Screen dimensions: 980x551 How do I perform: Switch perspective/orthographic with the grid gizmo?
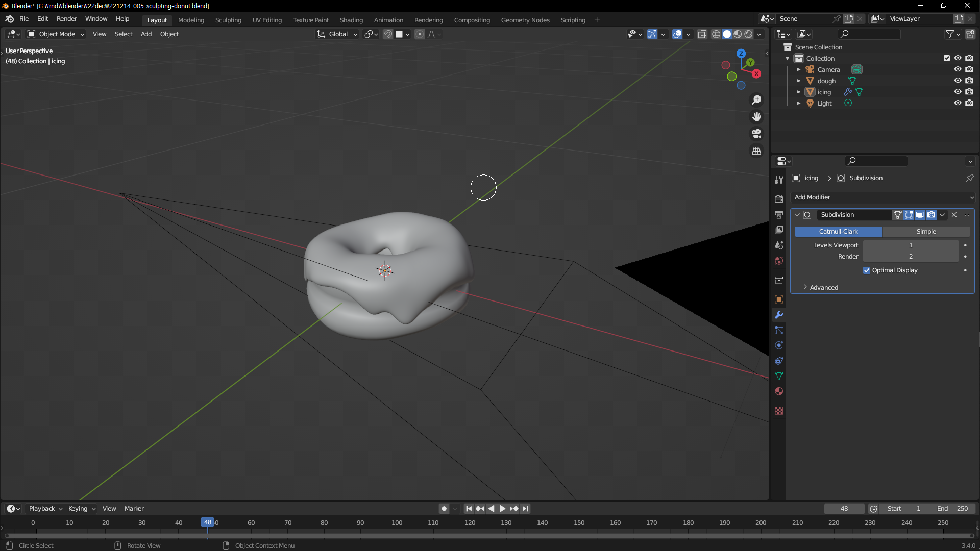coord(756,151)
